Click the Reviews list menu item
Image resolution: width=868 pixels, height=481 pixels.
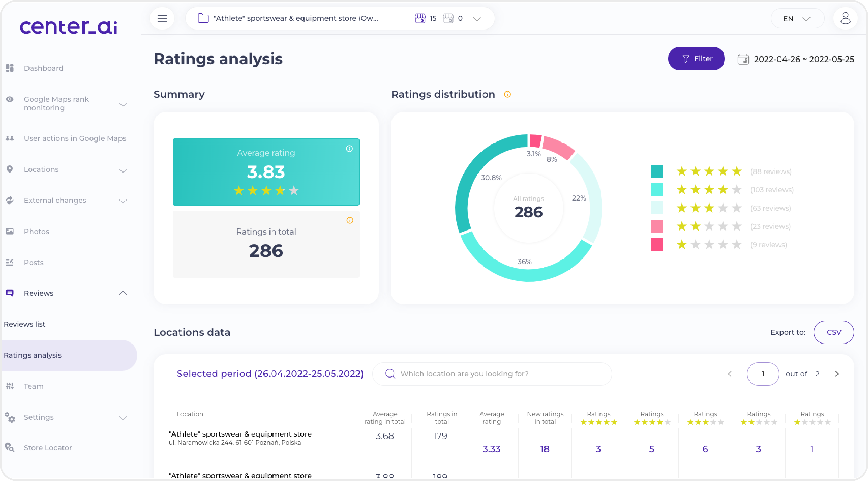point(24,324)
